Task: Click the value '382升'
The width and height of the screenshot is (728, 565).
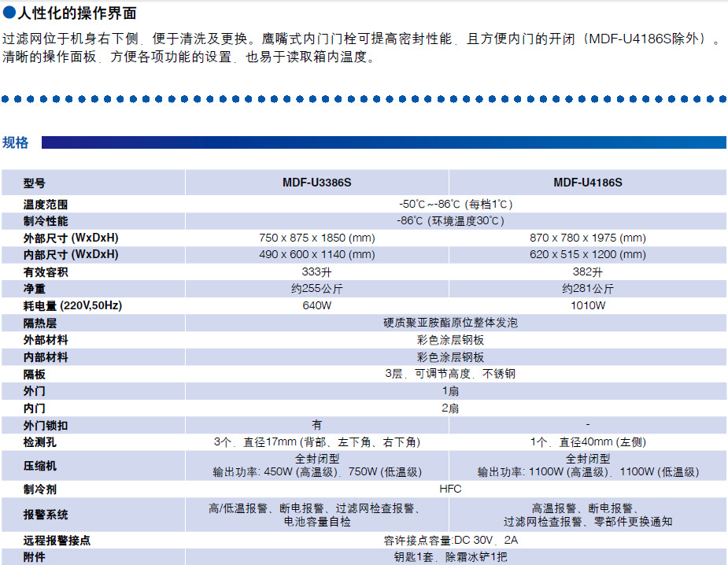Action: point(587,272)
